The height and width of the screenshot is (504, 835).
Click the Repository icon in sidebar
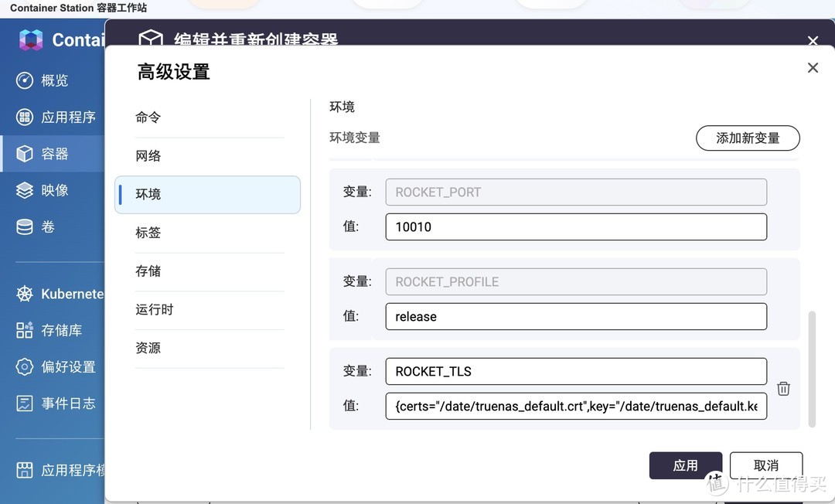[x=25, y=330]
